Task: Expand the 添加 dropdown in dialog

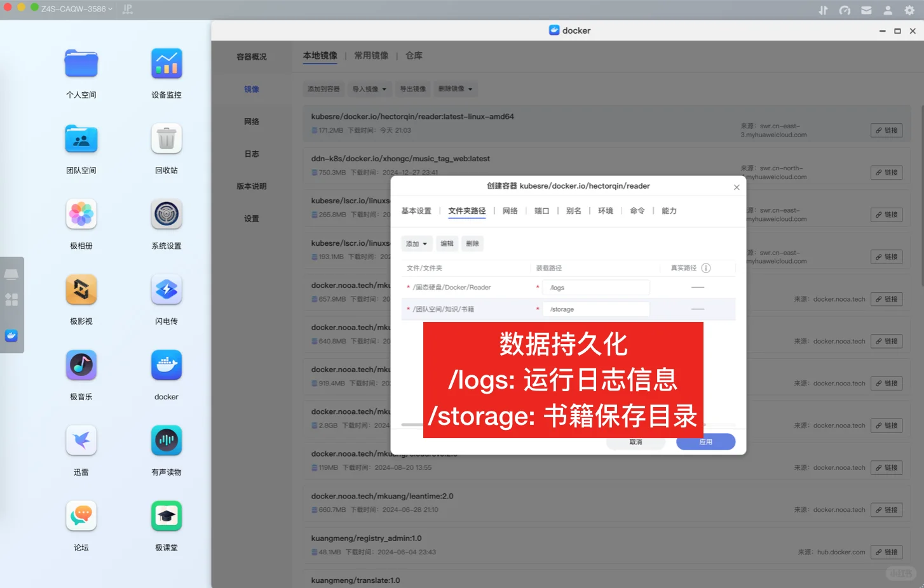Action: [x=417, y=244]
